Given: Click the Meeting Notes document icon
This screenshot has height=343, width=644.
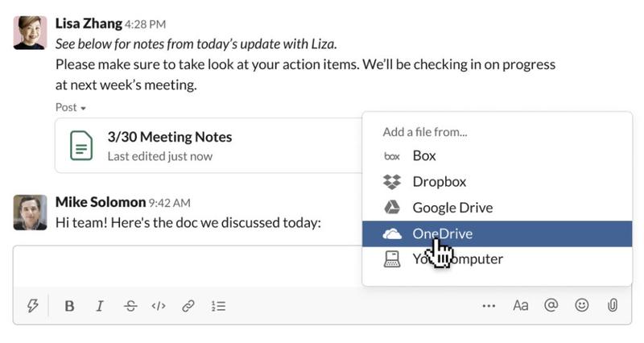Looking at the screenshot, I should (81, 146).
